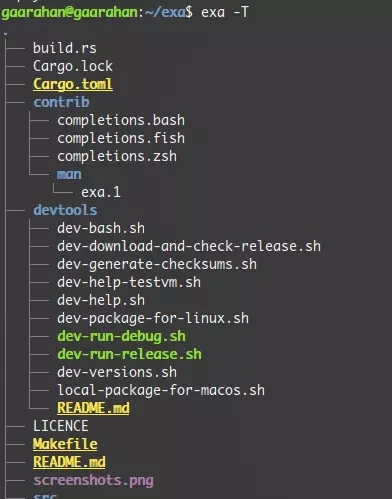Select the LICENCE file
This screenshot has width=392, height=499.
[x=61, y=426]
